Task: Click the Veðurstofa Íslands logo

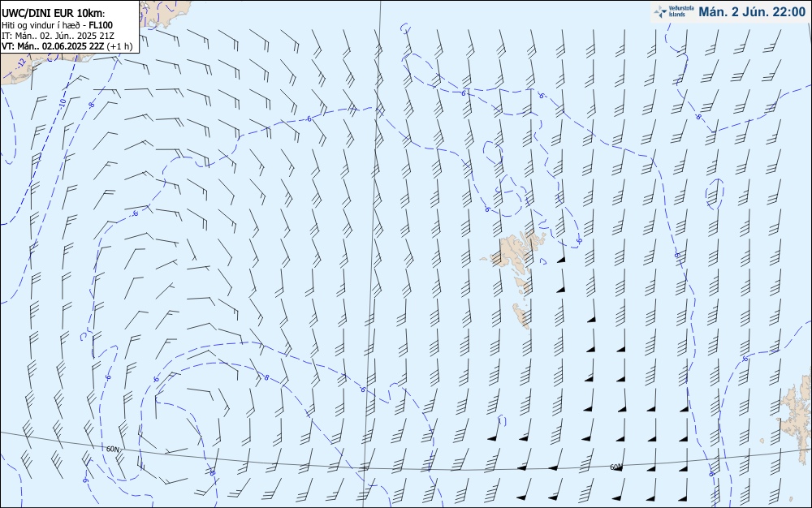Action: (x=672, y=12)
